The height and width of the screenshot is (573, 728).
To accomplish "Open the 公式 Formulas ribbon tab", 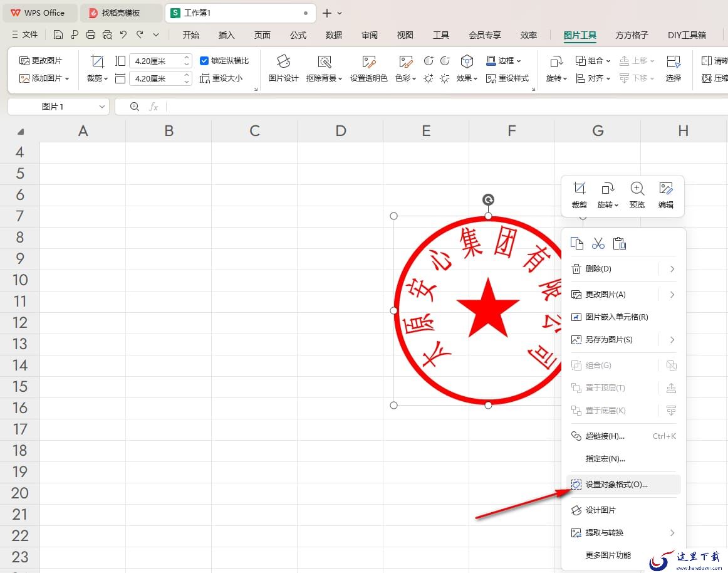I will (298, 35).
